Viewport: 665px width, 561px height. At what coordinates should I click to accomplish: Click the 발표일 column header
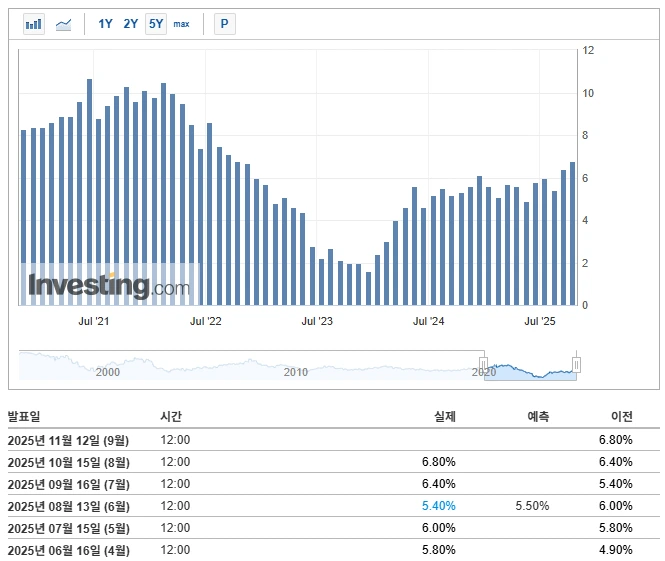click(x=24, y=416)
